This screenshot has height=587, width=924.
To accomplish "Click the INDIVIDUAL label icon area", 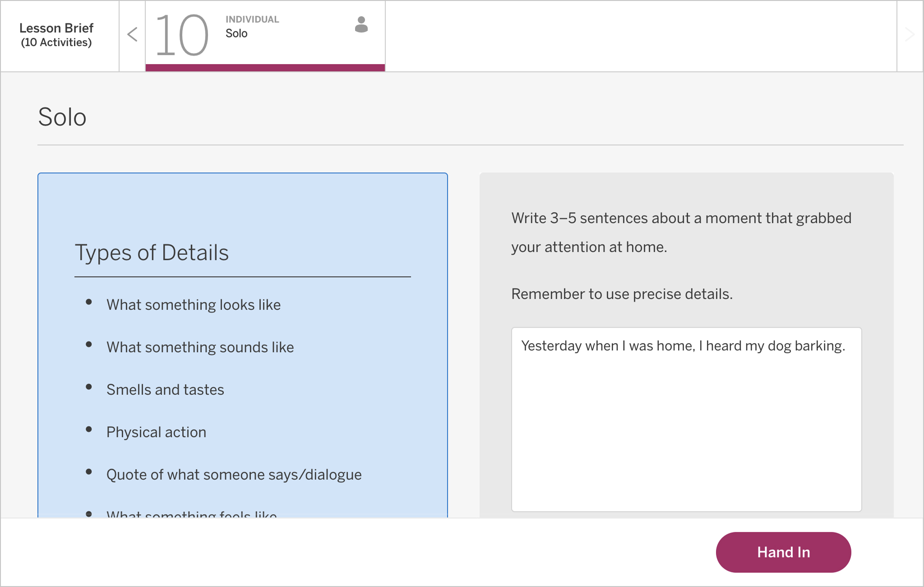I will [252, 19].
